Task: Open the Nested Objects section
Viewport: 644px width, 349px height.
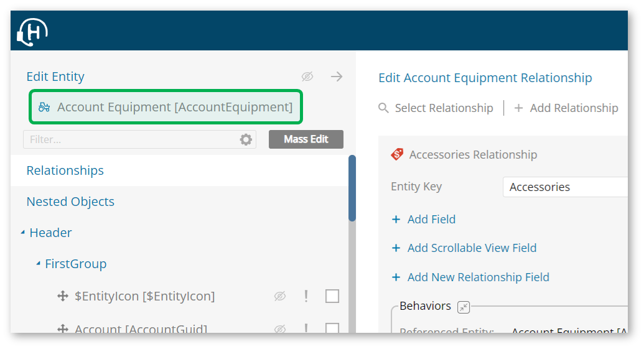Action: tap(70, 202)
